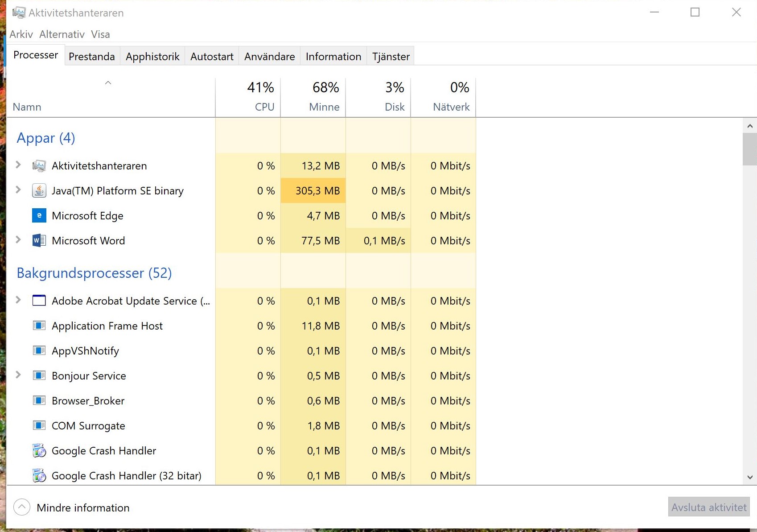This screenshot has height=532, width=757.
Task: Sort processes by Disk column
Action: tap(378, 98)
